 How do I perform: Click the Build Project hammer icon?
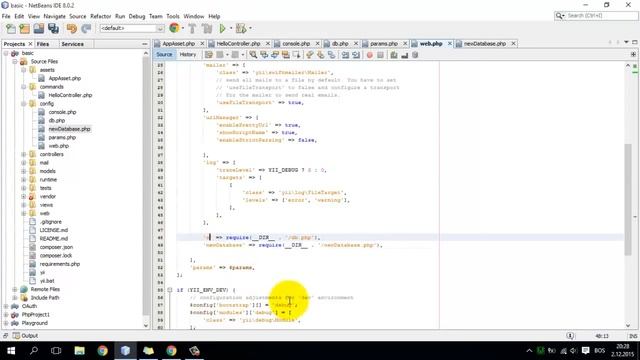click(192, 28)
